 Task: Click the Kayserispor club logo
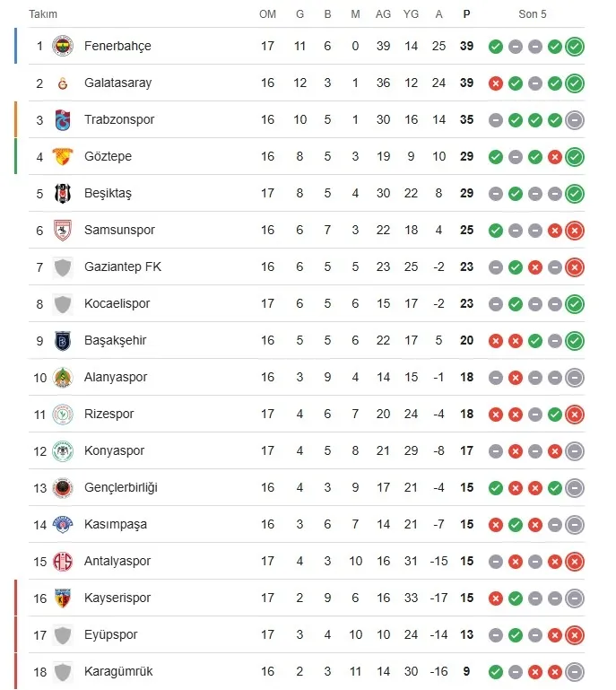[x=63, y=598]
